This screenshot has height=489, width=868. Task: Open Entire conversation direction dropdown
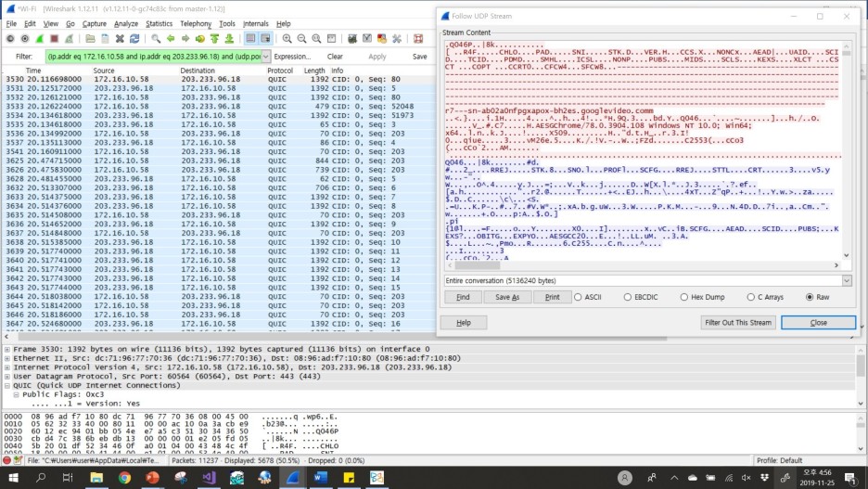[x=847, y=281]
